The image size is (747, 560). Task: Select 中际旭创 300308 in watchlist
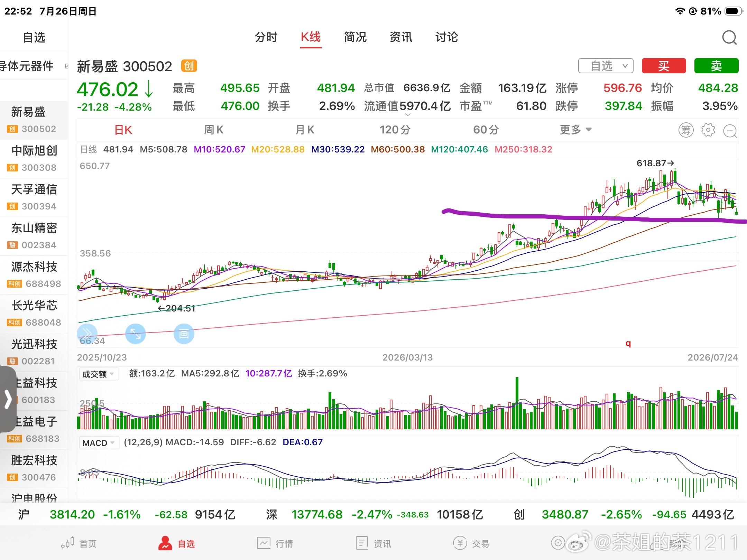click(34, 159)
